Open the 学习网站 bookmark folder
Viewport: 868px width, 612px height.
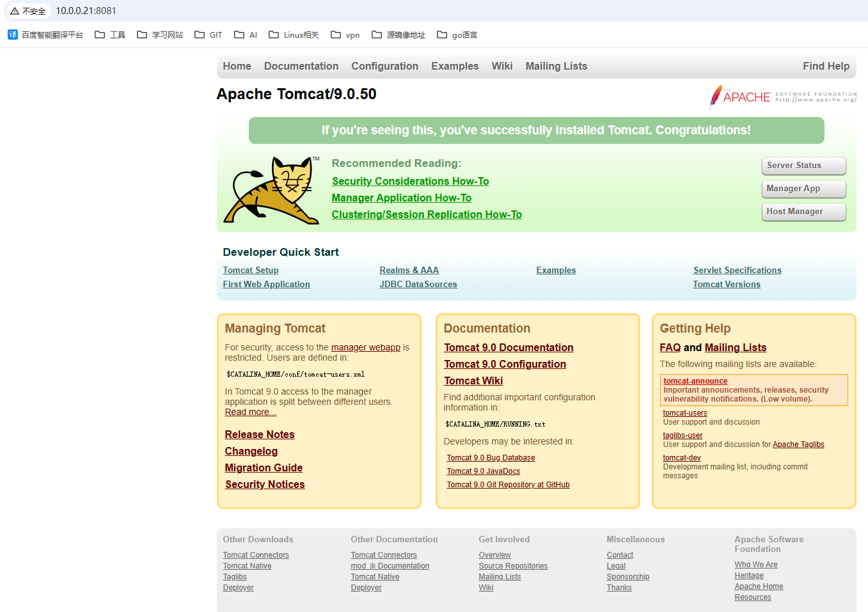coord(160,35)
